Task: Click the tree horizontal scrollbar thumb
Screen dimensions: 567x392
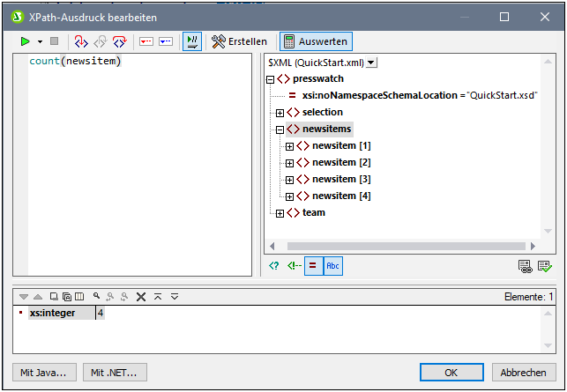Action: [x=407, y=246]
